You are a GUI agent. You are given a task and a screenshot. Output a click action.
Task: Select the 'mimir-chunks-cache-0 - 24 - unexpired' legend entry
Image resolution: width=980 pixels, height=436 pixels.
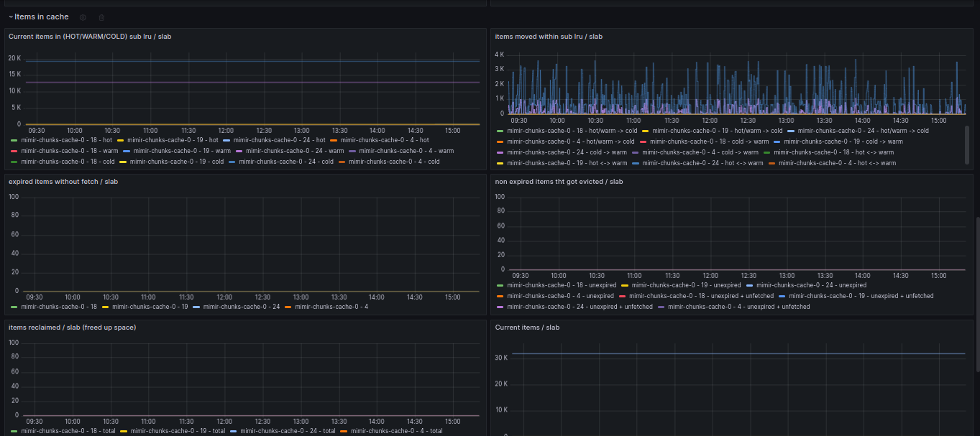(x=811, y=285)
